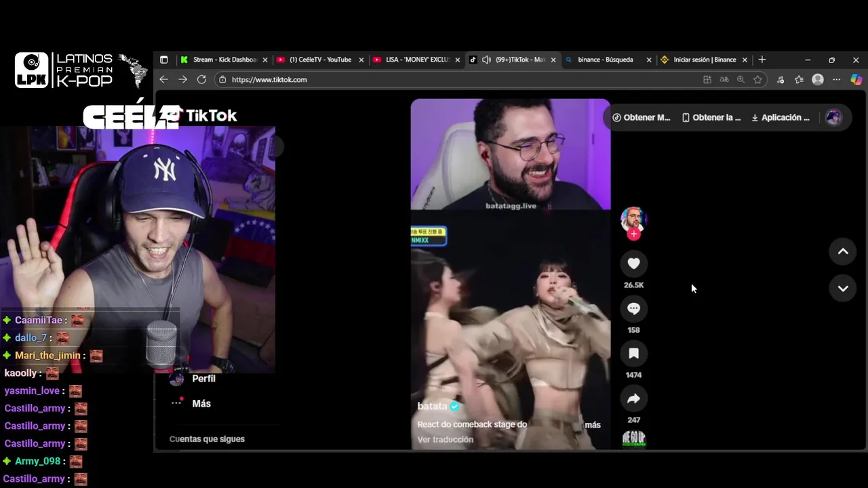Open the We Go Up sound thumbnail
868x488 pixels.
point(633,439)
